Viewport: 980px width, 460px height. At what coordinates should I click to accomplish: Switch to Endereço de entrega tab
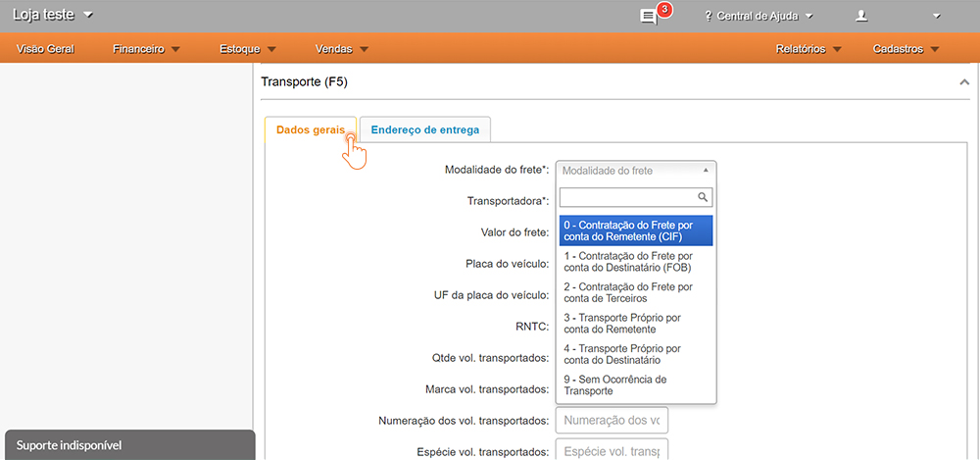point(424,129)
